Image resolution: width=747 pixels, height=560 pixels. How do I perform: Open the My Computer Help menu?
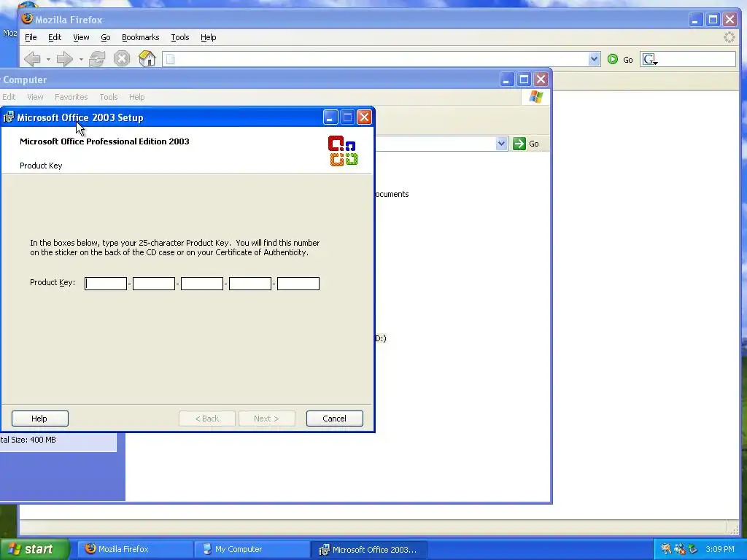136,97
